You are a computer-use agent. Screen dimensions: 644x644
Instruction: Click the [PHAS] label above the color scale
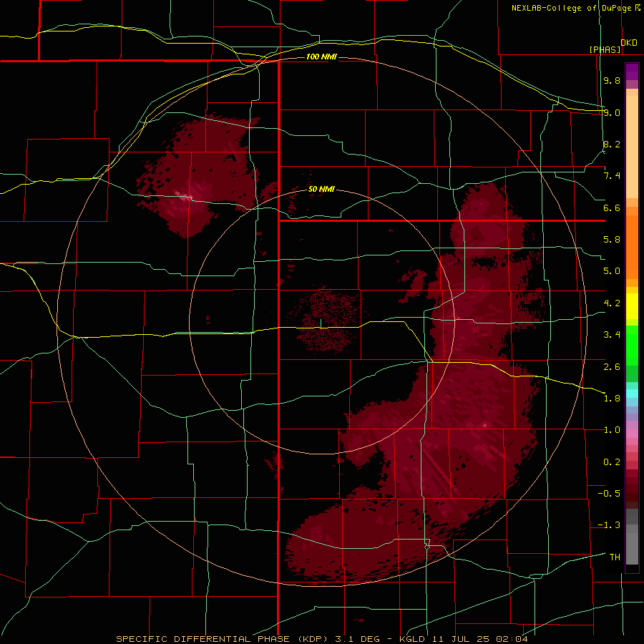(x=605, y=49)
